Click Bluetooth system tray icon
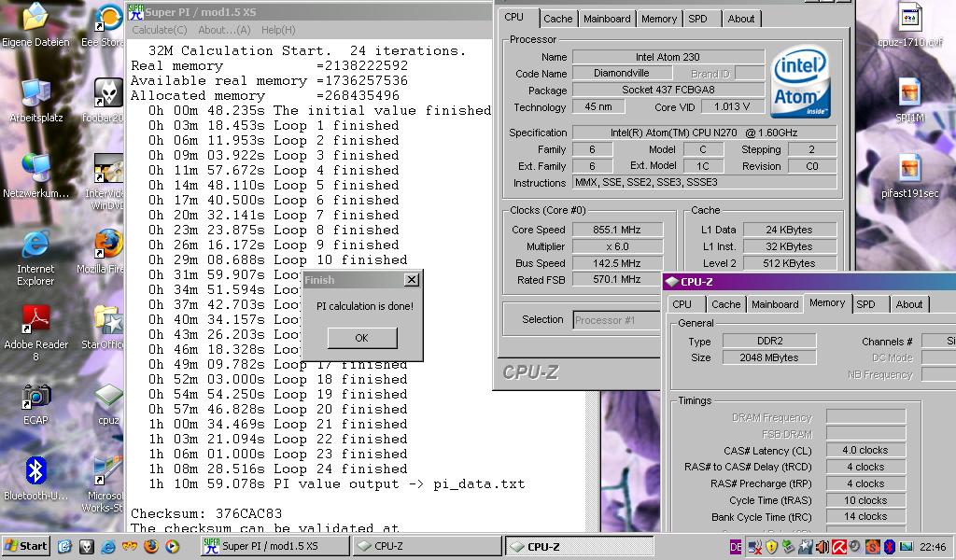Viewport: 956px width, 560px height. click(890, 547)
